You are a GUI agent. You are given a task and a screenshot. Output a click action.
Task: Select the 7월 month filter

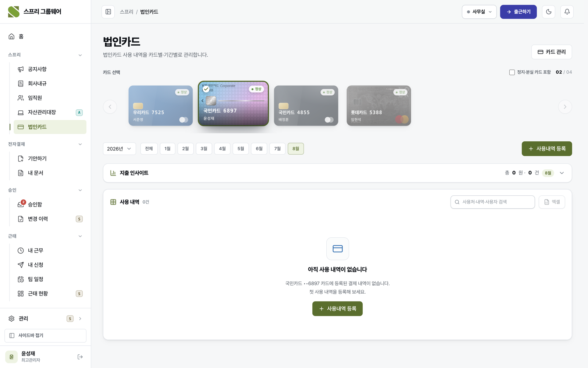click(277, 149)
